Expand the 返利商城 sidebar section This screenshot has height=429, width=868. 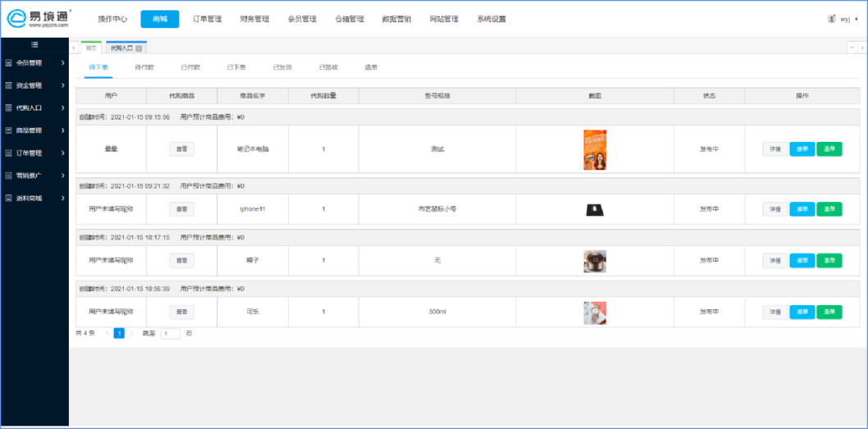click(x=34, y=199)
